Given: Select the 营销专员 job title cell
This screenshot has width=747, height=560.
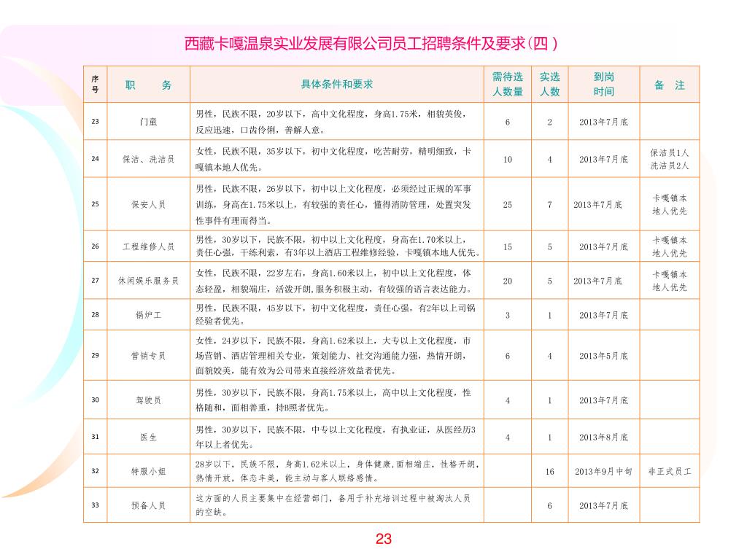Looking at the screenshot, I should tap(148, 356).
